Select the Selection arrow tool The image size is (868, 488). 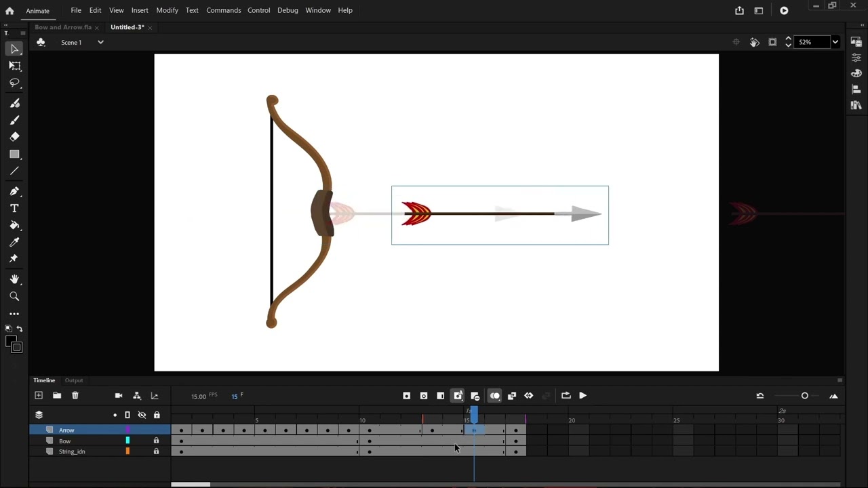pos(14,49)
